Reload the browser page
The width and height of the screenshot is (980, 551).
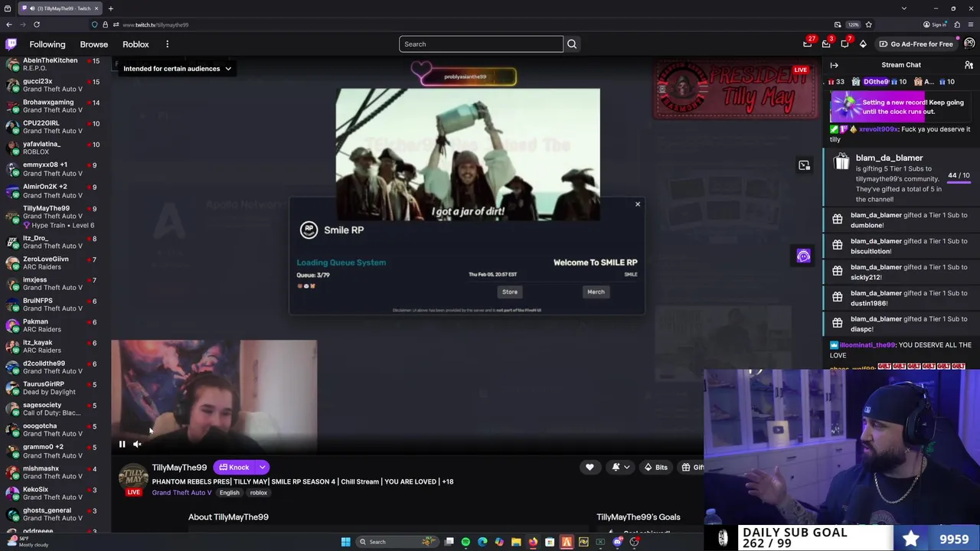click(x=36, y=24)
